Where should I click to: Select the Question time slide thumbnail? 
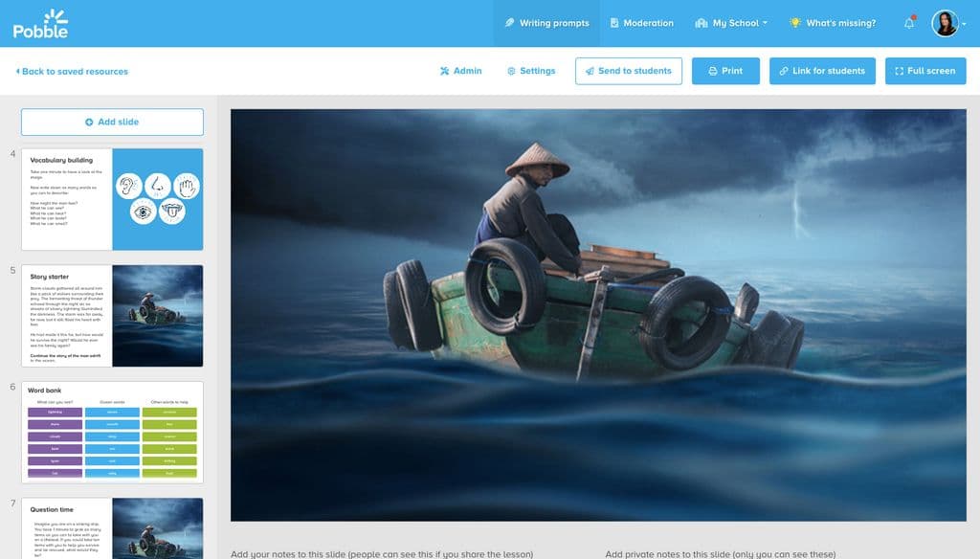(113, 528)
